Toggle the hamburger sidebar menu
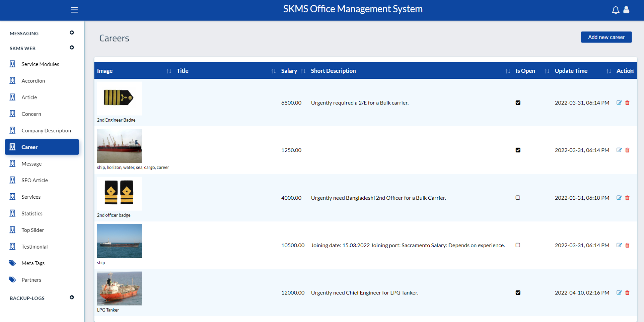The image size is (644, 322). [x=74, y=10]
